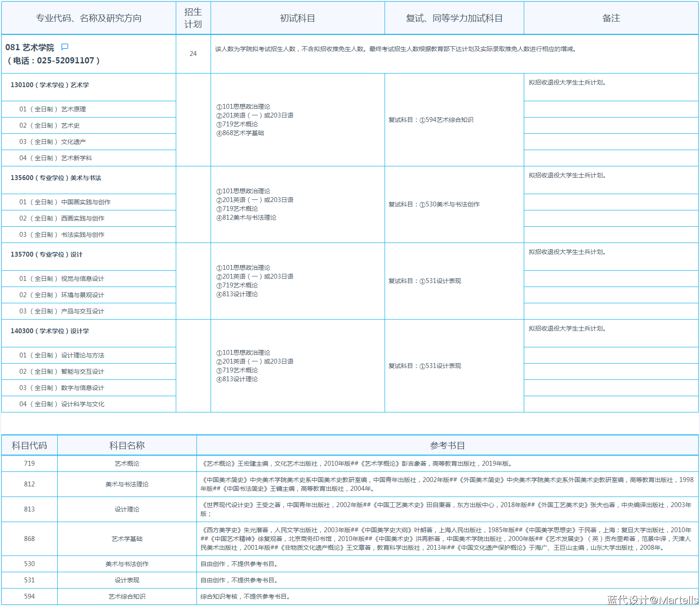Click the 081 艺术学院 college heading
The width and height of the screenshot is (700, 607).
30,48
